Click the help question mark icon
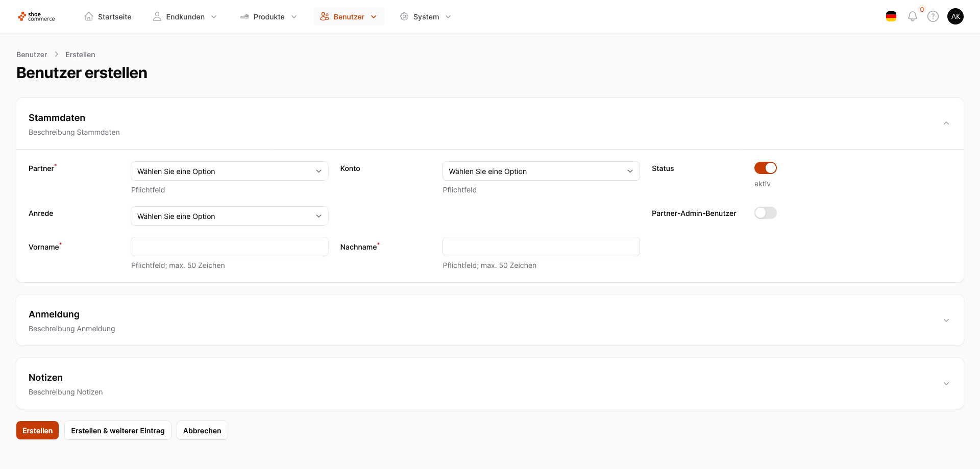Image resolution: width=980 pixels, height=469 pixels. pyautogui.click(x=933, y=17)
